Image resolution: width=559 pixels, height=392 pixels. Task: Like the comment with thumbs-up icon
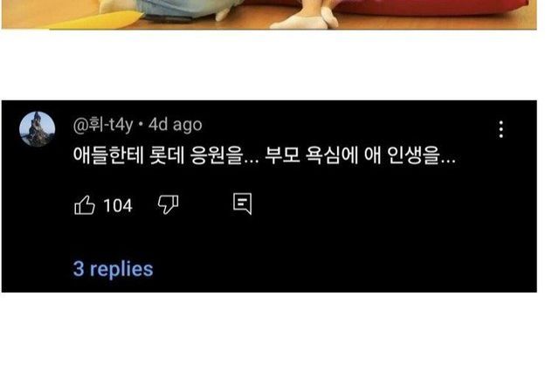(x=85, y=205)
